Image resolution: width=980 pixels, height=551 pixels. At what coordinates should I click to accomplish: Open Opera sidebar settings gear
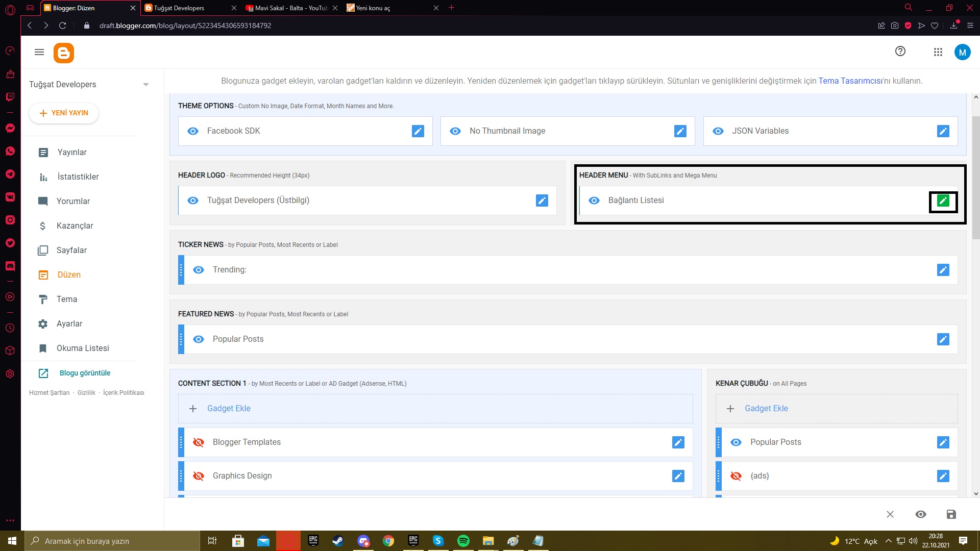(10, 374)
